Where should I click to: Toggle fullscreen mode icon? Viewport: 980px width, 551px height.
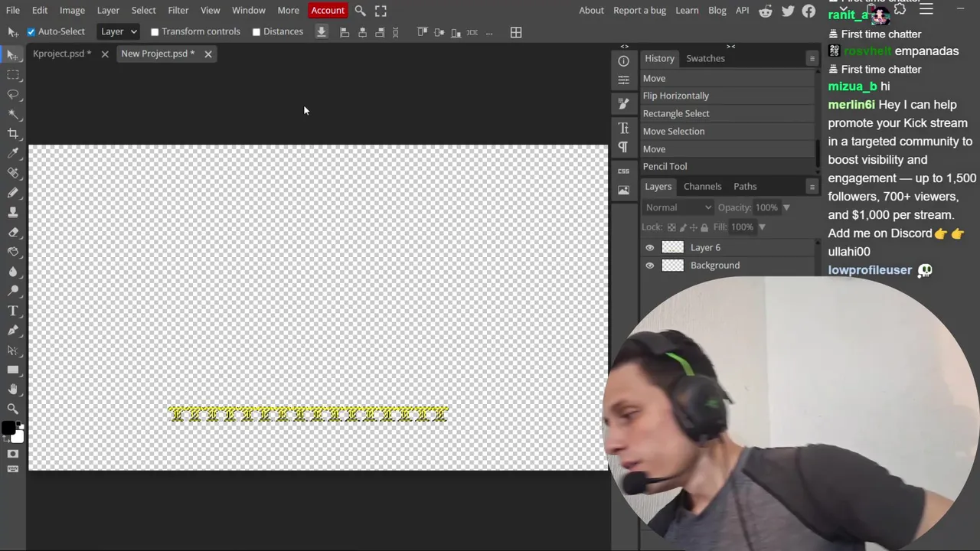pyautogui.click(x=381, y=11)
